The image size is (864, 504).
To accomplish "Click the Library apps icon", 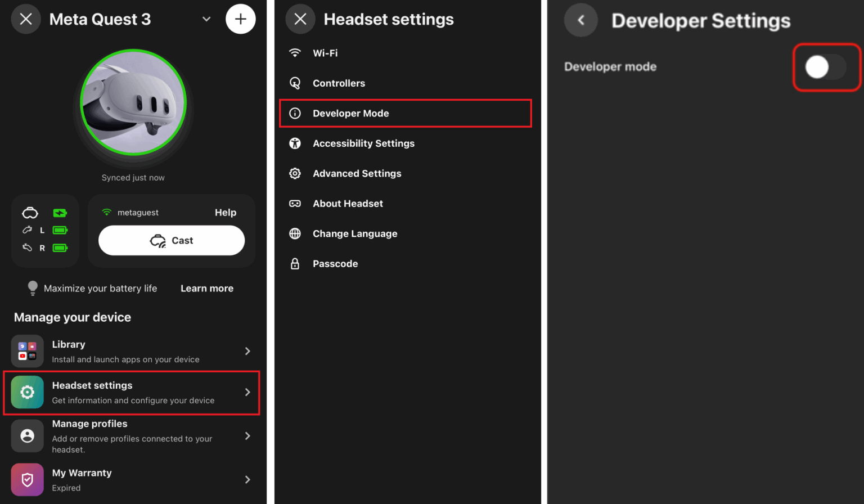I will point(27,350).
